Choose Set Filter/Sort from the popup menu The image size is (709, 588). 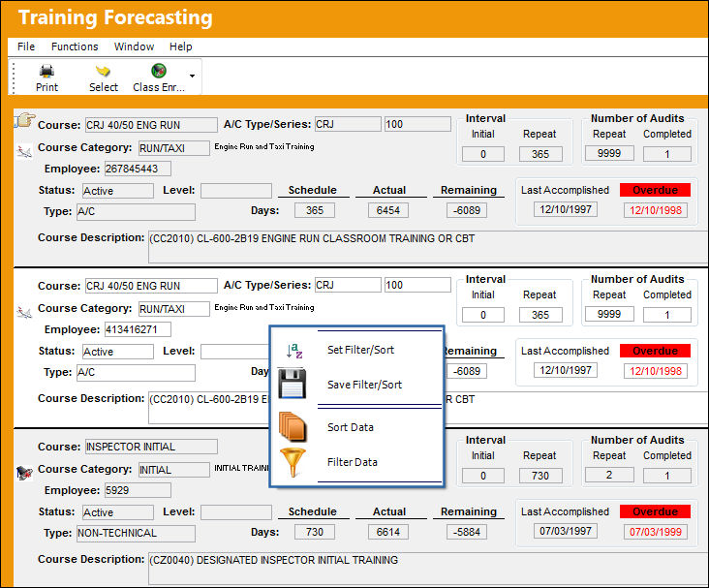(360, 350)
